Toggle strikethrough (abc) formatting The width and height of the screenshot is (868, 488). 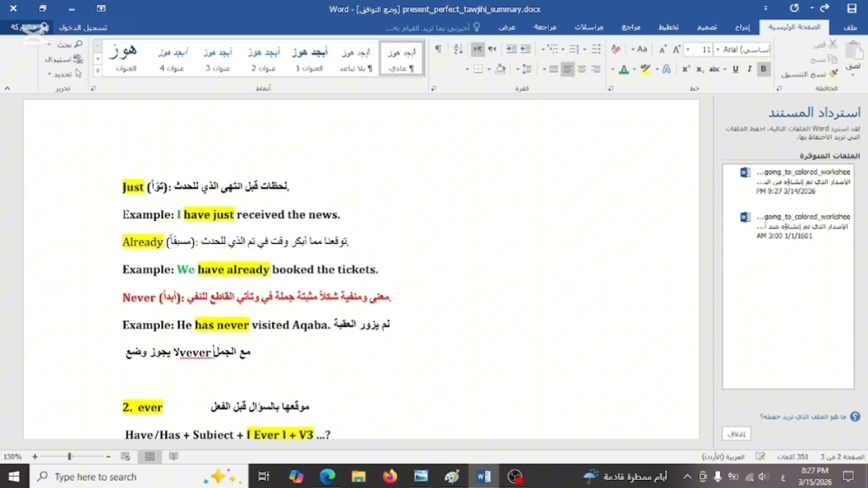point(714,69)
